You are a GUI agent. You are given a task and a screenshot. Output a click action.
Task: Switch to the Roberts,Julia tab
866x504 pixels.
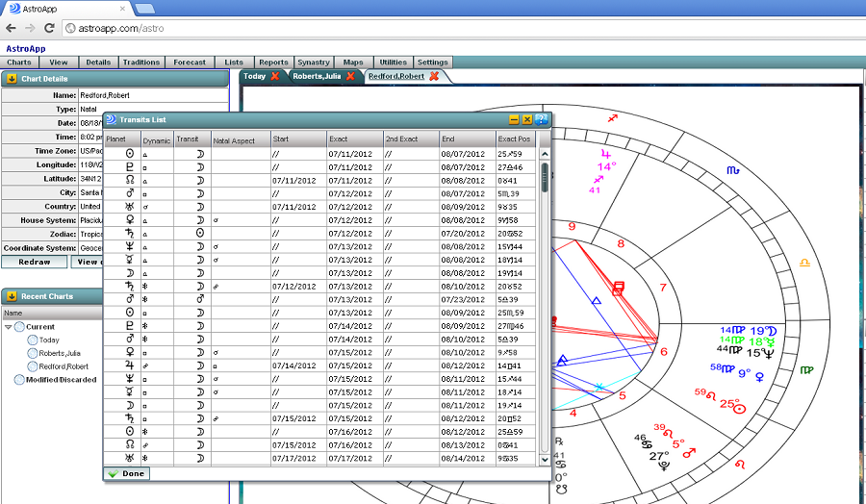[318, 77]
